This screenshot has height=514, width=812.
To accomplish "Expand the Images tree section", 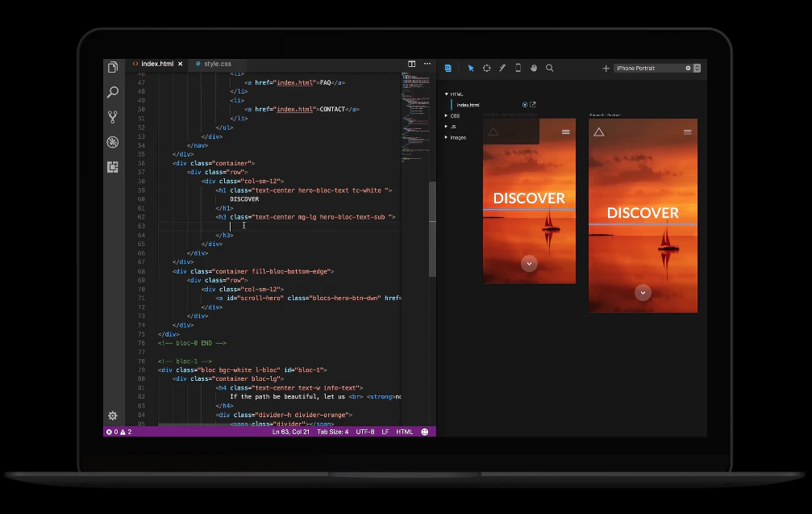I will [446, 137].
